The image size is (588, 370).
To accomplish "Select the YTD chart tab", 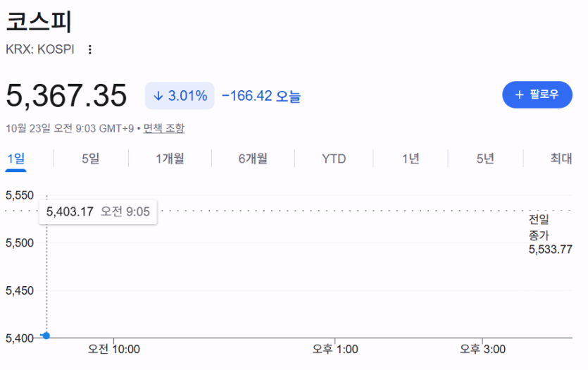I will pos(334,159).
